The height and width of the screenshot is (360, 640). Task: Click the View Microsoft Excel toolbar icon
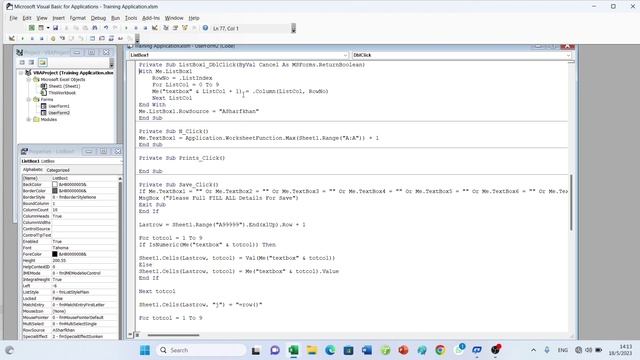[31, 28]
